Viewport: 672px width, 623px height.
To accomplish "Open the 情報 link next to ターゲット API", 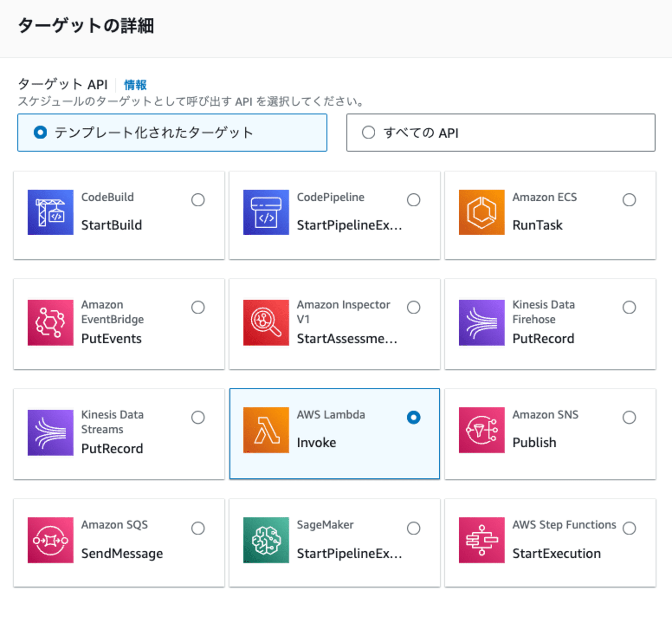I will pos(135,85).
